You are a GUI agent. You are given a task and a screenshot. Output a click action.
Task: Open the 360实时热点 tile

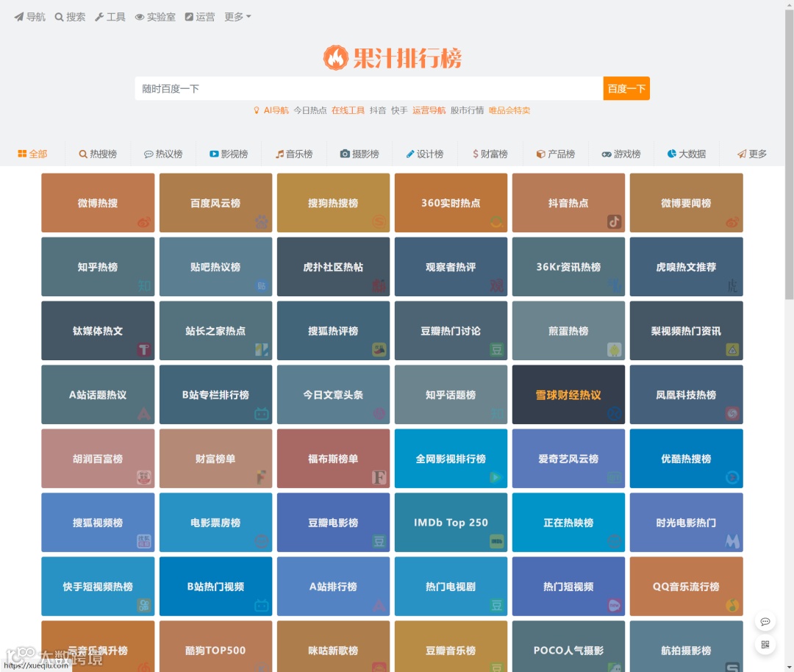tap(451, 203)
